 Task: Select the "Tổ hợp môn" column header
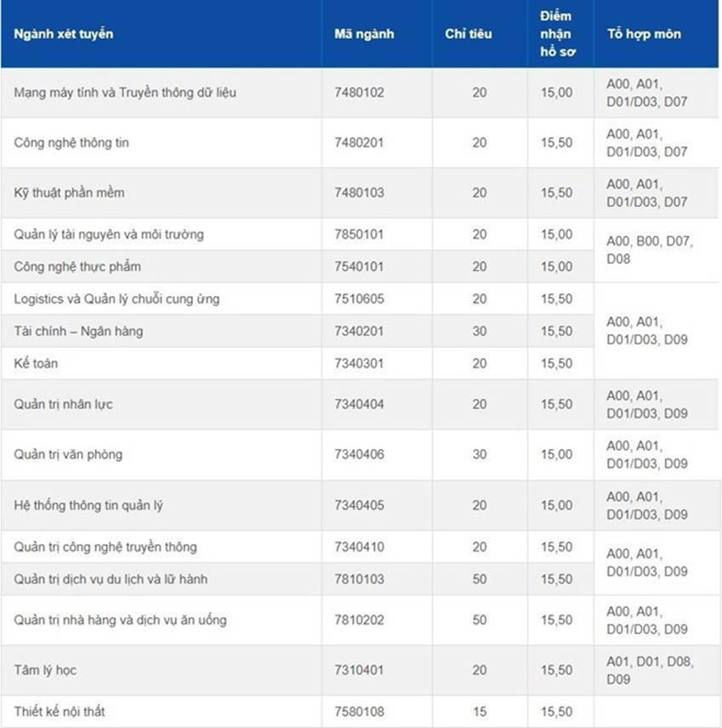(x=644, y=34)
